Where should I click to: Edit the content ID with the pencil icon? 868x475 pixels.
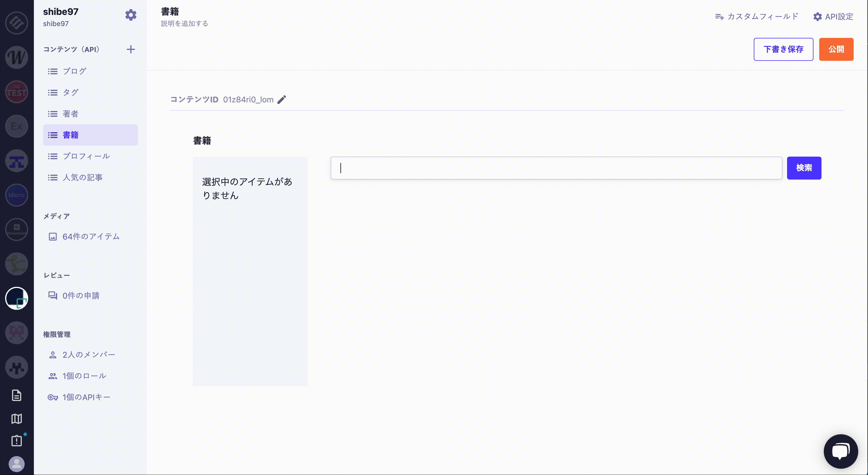pyautogui.click(x=282, y=100)
